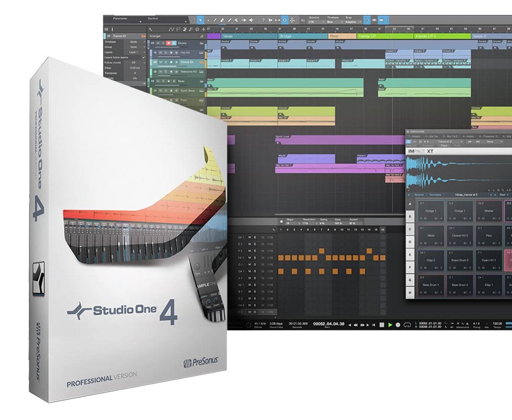Click the question mark help icon

[263, 20]
